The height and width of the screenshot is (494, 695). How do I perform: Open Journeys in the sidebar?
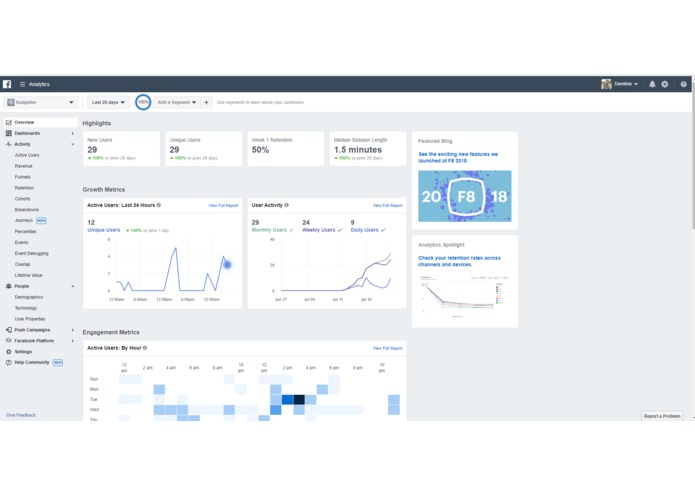(24, 220)
